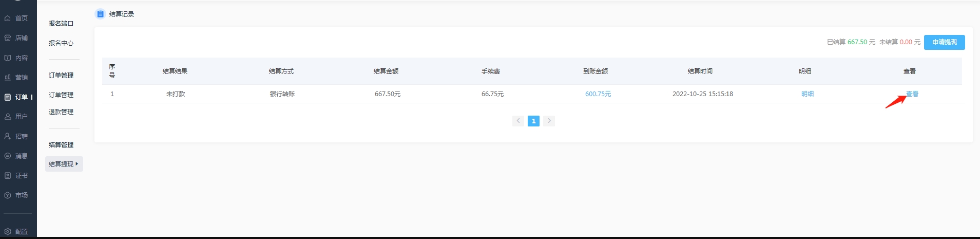Click the 报名端口 section heading

click(61, 24)
